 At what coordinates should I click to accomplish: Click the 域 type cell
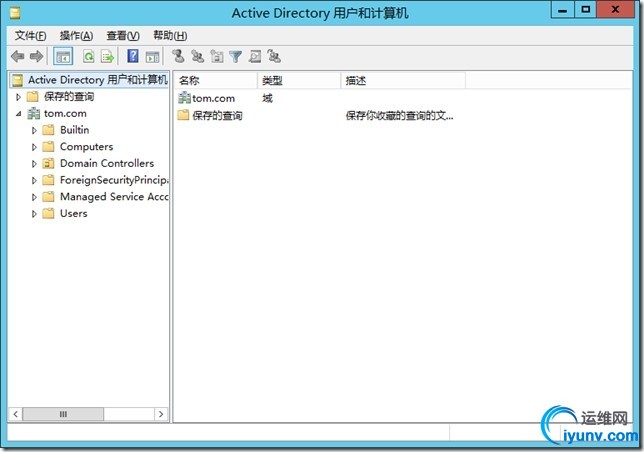point(267,98)
